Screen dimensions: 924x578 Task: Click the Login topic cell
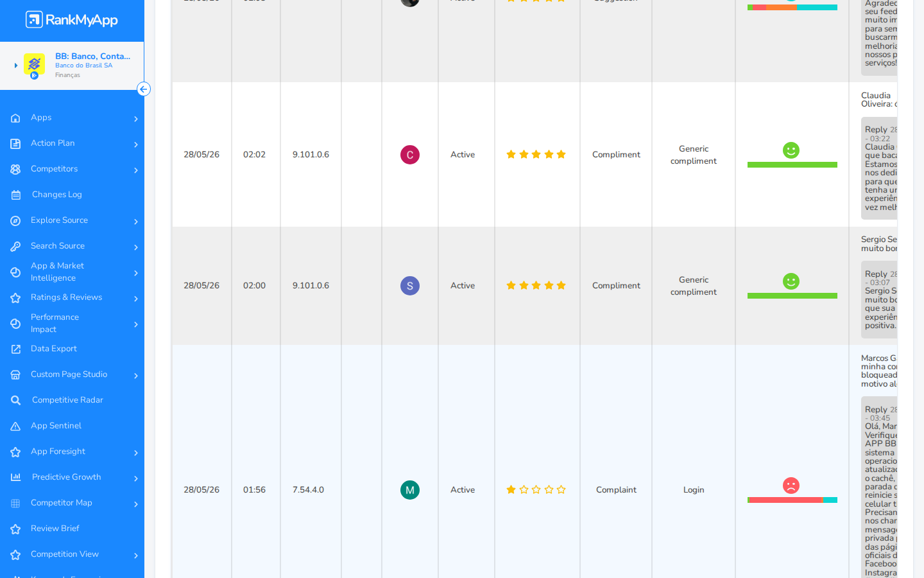[694, 489]
